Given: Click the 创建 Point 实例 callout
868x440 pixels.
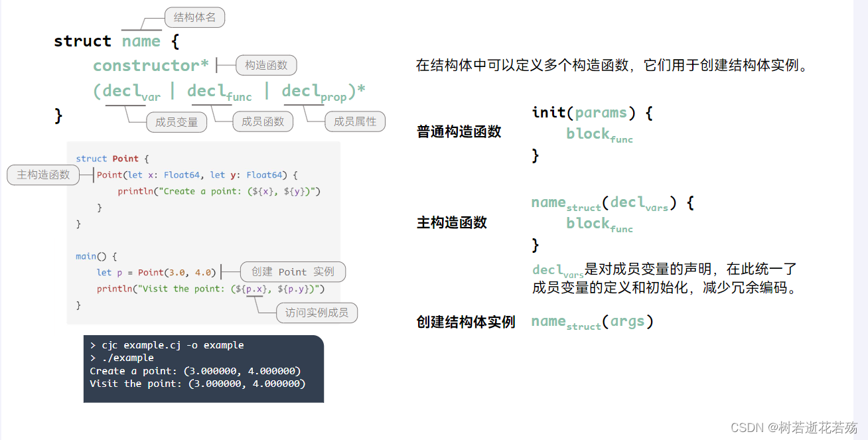Looking at the screenshot, I should (293, 271).
